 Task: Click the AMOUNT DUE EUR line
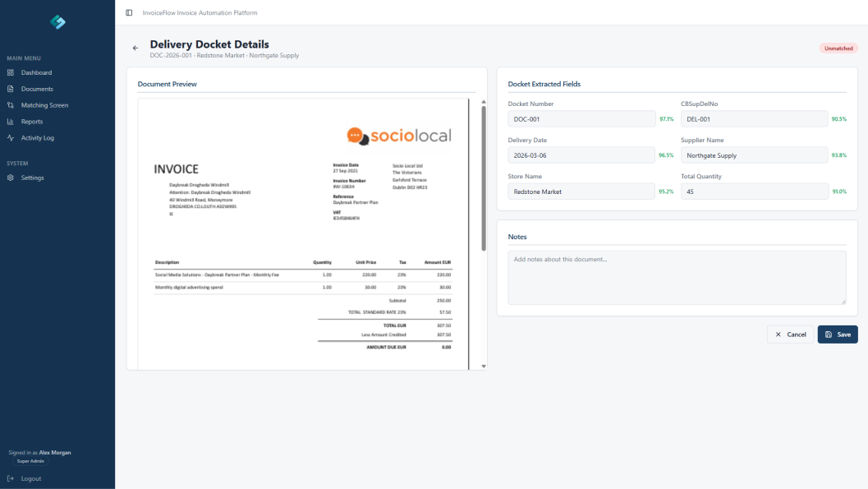point(386,347)
